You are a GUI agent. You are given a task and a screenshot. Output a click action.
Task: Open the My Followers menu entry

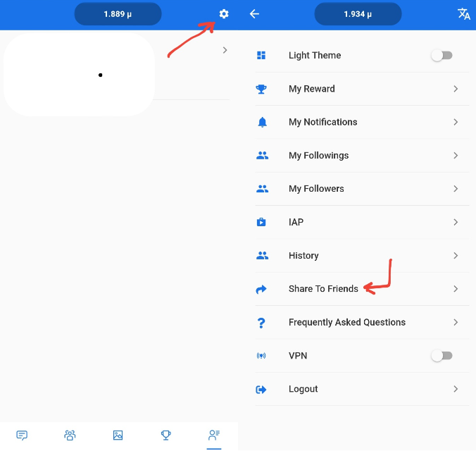click(362, 189)
